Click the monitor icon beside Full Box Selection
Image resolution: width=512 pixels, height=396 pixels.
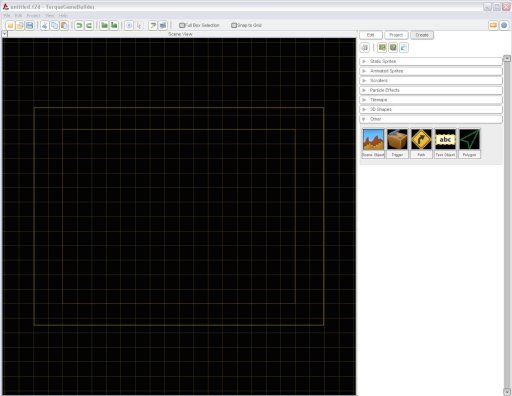tap(163, 25)
